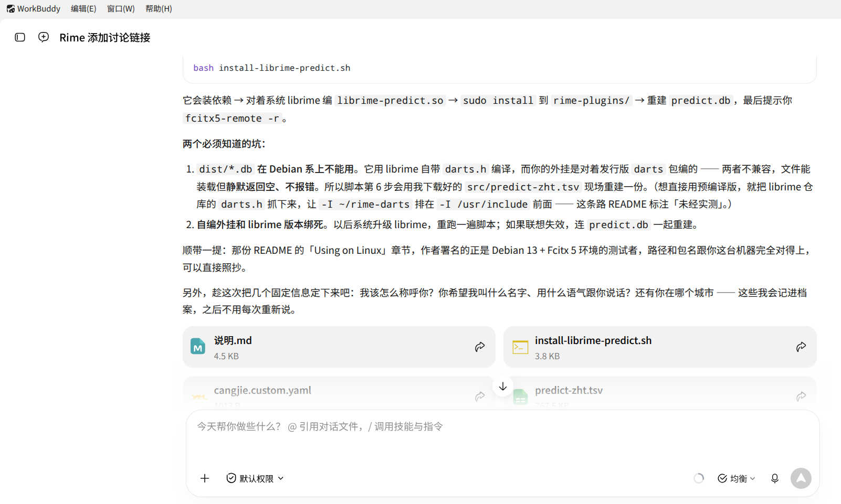Share the 说明.md file via arrow icon
The image size is (841, 504).
(480, 347)
